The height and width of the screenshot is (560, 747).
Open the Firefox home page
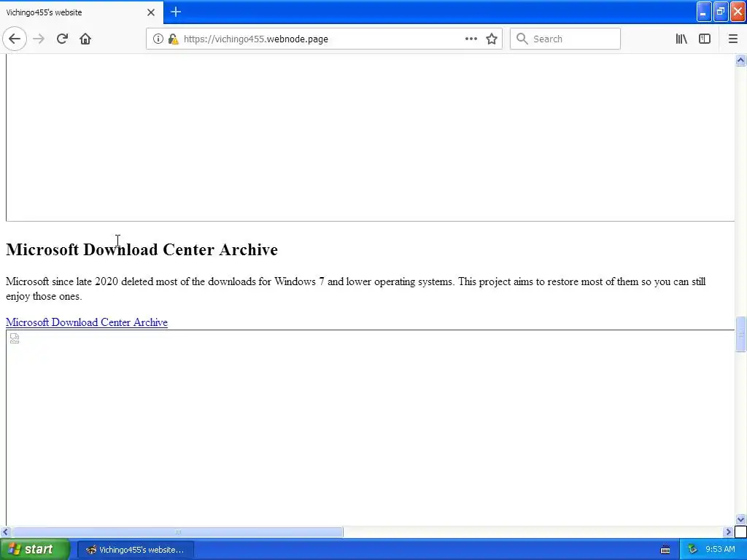85,39
